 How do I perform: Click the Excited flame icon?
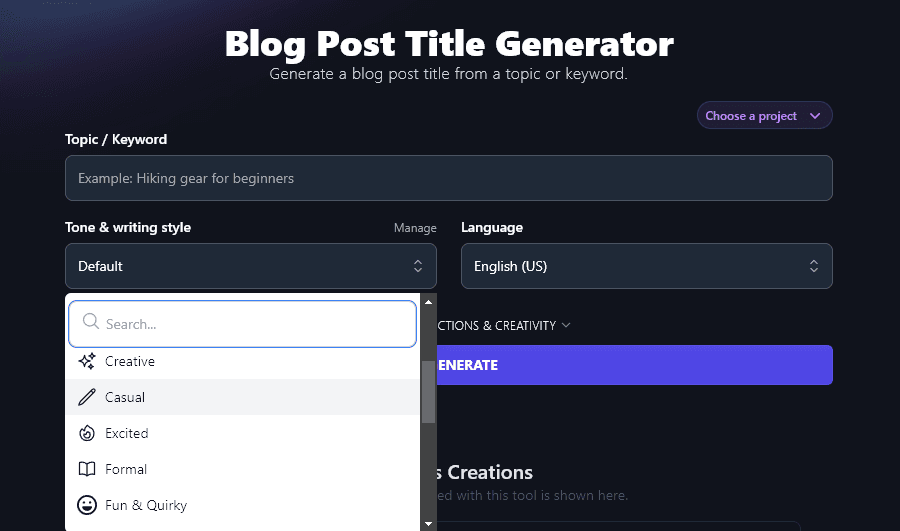[x=87, y=433]
